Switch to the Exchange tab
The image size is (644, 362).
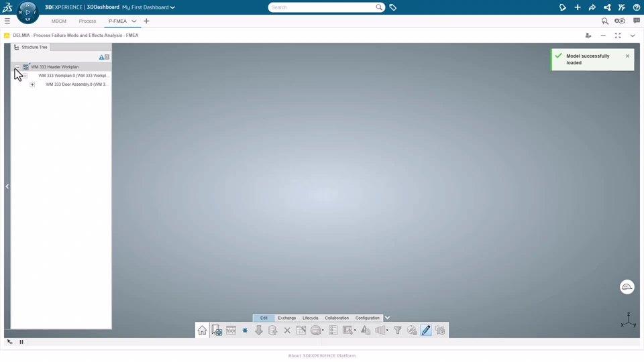286,318
